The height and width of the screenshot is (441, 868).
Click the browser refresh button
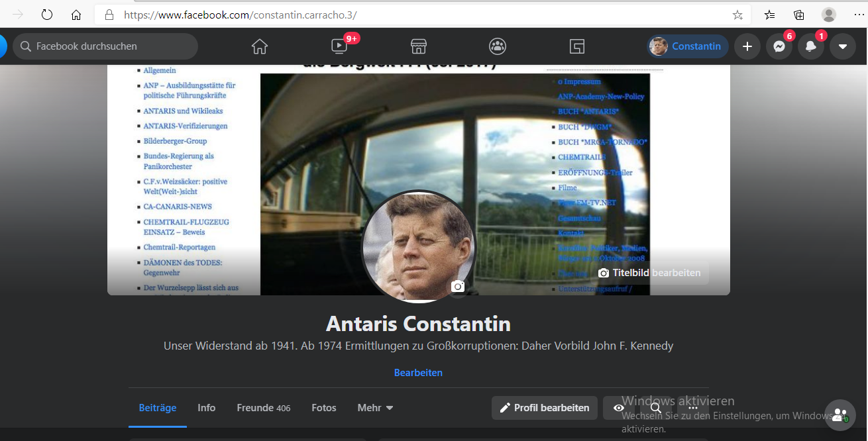click(x=46, y=15)
